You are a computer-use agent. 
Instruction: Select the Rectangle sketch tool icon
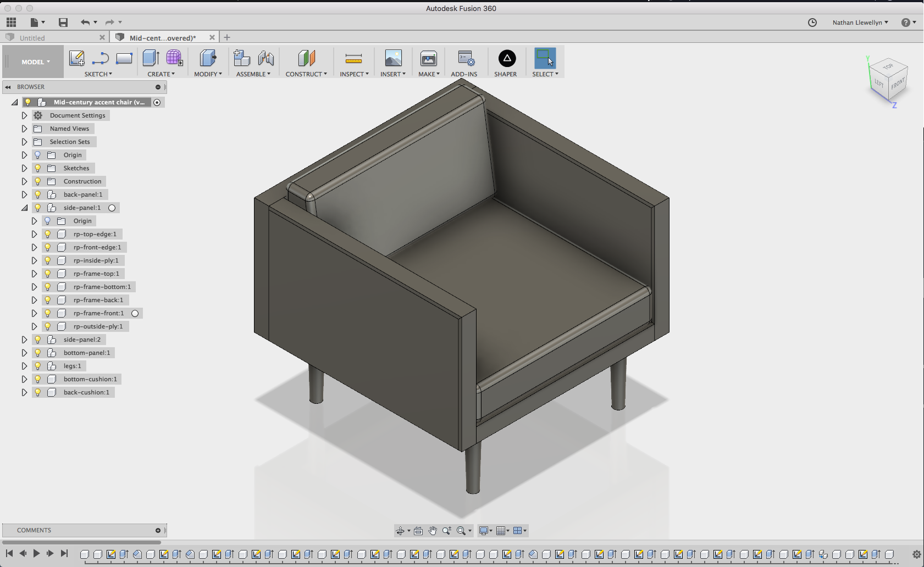[x=124, y=58]
